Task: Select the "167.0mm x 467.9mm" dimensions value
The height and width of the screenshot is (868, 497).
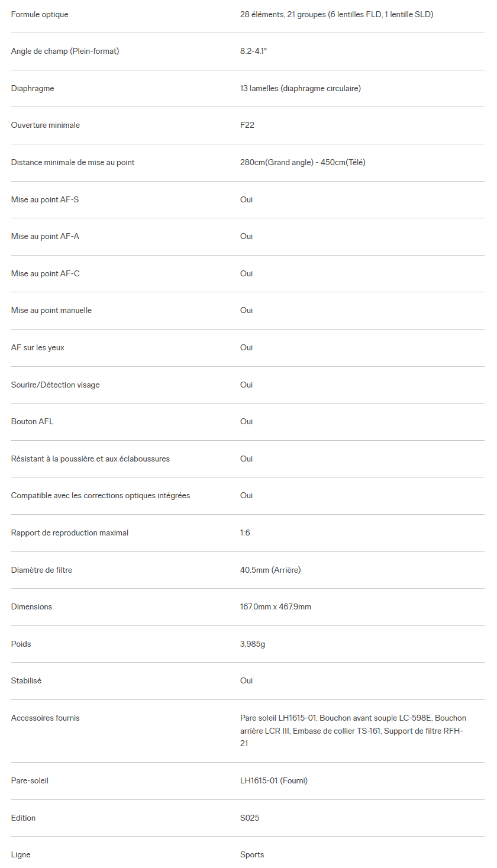Action: [275, 606]
